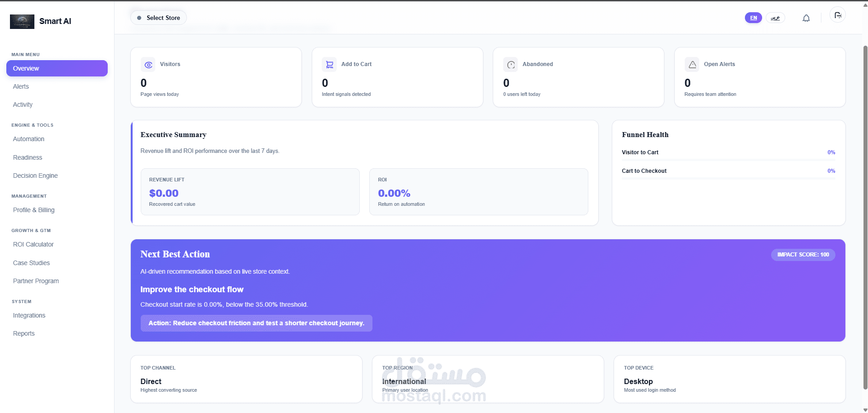Click the Desktop top device value
Image resolution: width=868 pixels, height=413 pixels.
coord(638,381)
